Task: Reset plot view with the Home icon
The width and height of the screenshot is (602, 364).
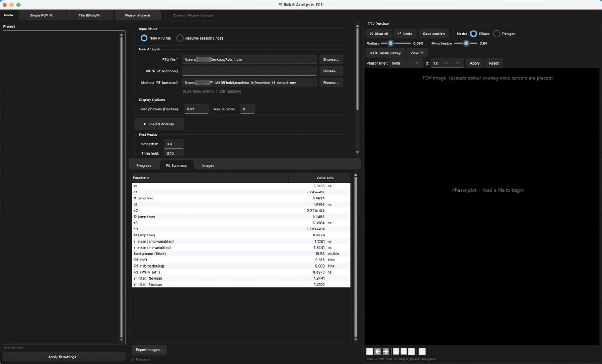Action: coord(369,352)
